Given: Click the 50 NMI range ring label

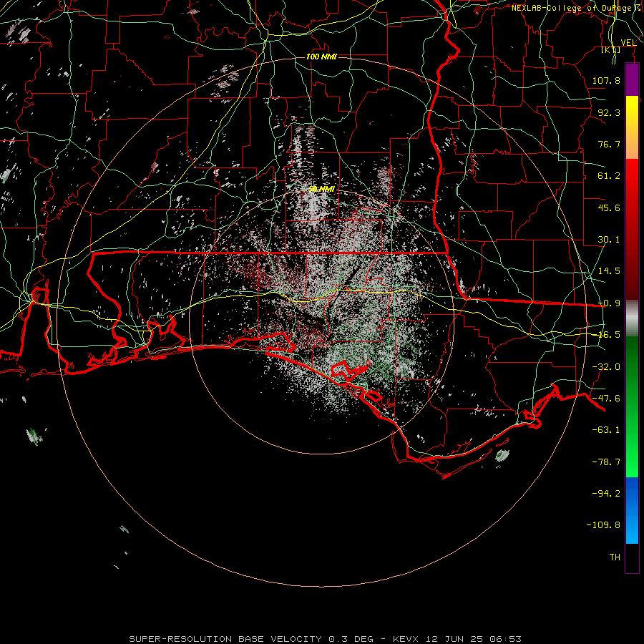Looking at the screenshot, I should (321, 189).
